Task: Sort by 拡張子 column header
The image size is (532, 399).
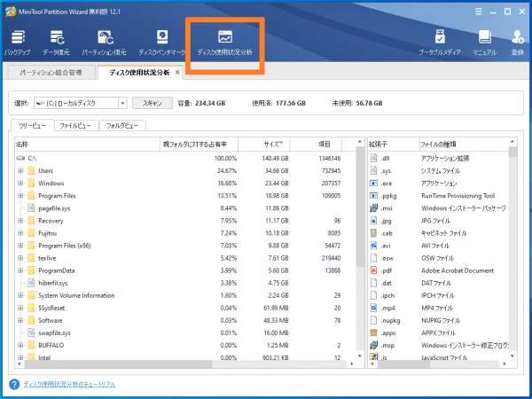Action: (x=394, y=145)
